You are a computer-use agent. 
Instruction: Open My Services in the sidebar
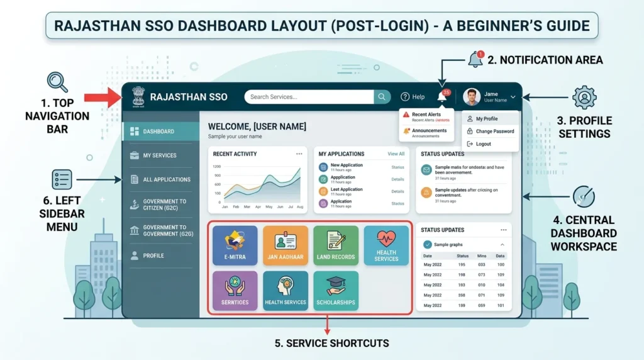tap(161, 155)
